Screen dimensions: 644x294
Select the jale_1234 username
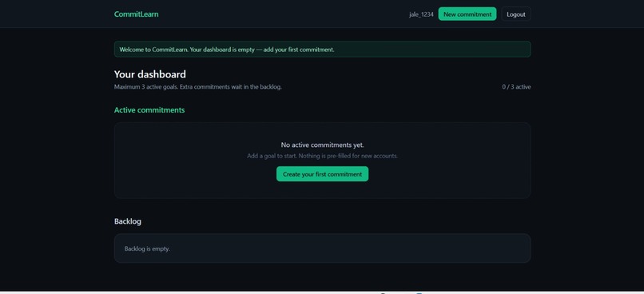click(421, 14)
